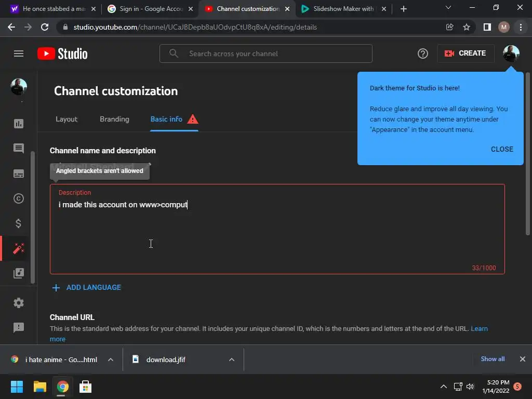The height and width of the screenshot is (399, 532).
Task: Click into the Description text area
Action: [277, 229]
